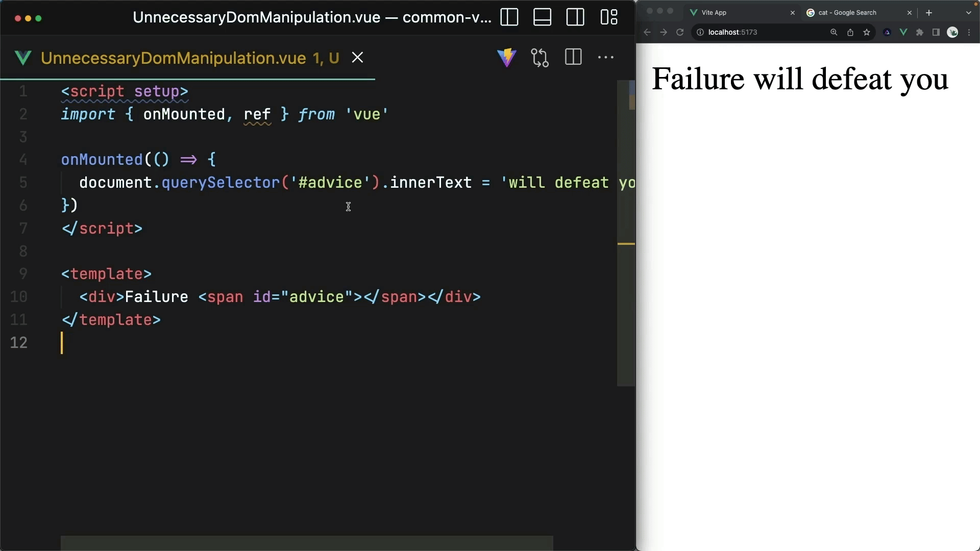Select the UnnecessaryDomManipulation.vue editor tab
Viewport: 980px width, 551px height.
(x=174, y=58)
